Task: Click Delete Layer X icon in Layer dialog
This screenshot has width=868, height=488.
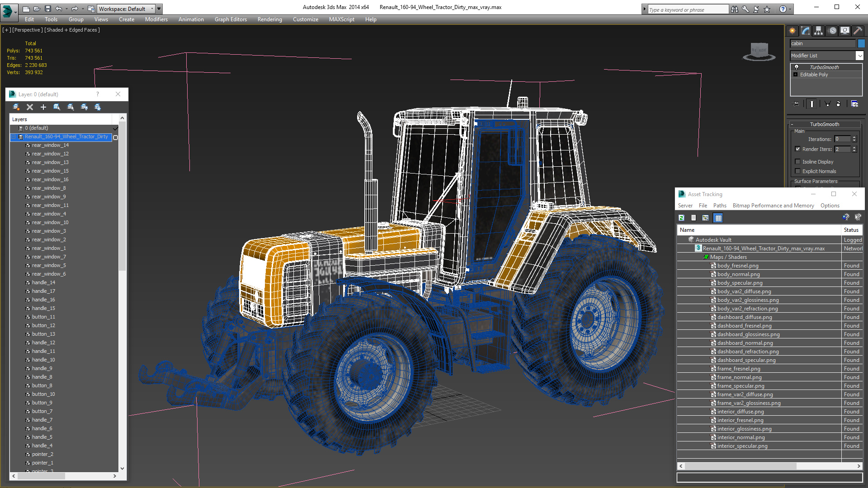Action: (30, 107)
